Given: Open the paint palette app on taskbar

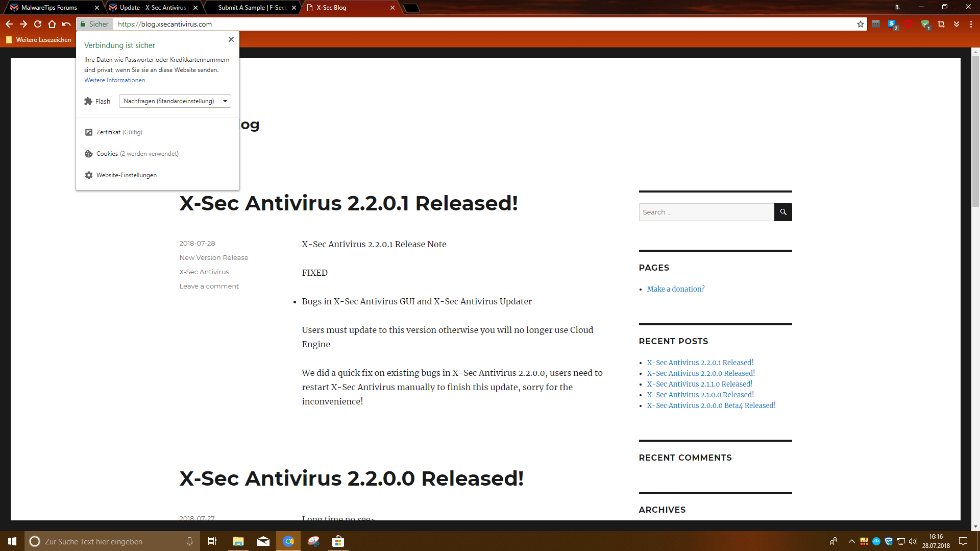Looking at the screenshot, I should (313, 541).
